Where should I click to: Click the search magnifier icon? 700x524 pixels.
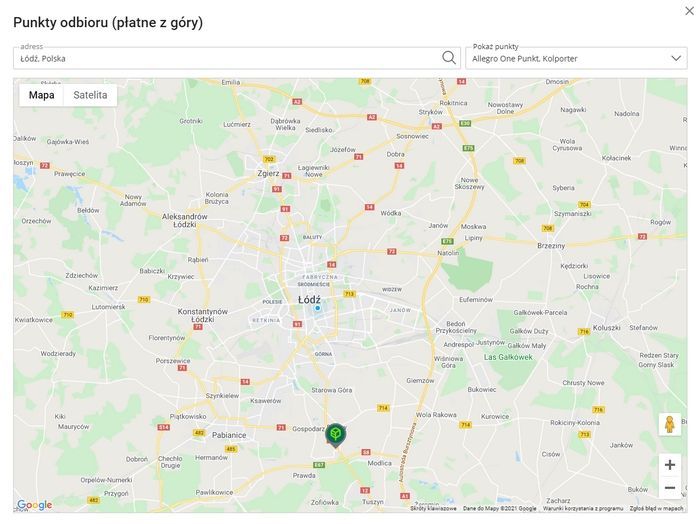tap(449, 58)
